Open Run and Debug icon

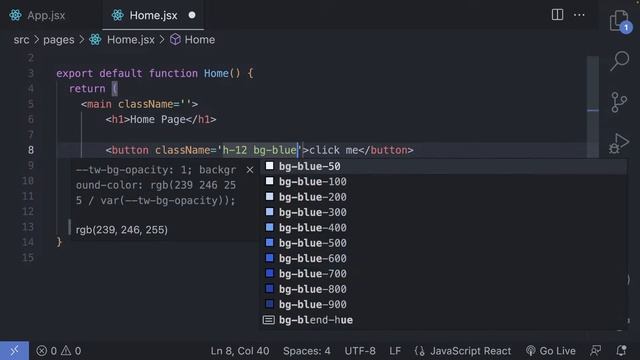[619, 143]
